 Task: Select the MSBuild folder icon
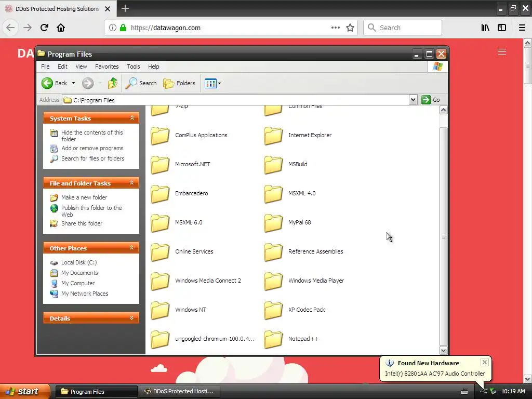pyautogui.click(x=273, y=165)
